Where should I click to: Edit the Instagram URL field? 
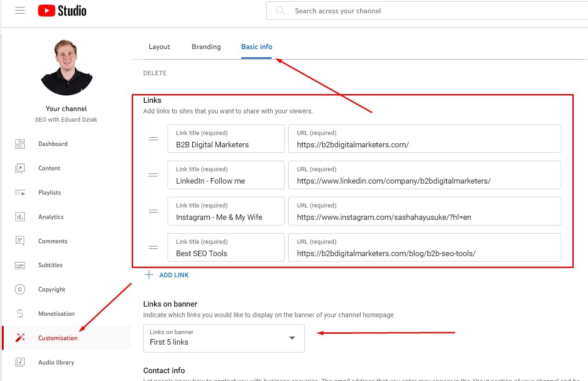click(425, 211)
